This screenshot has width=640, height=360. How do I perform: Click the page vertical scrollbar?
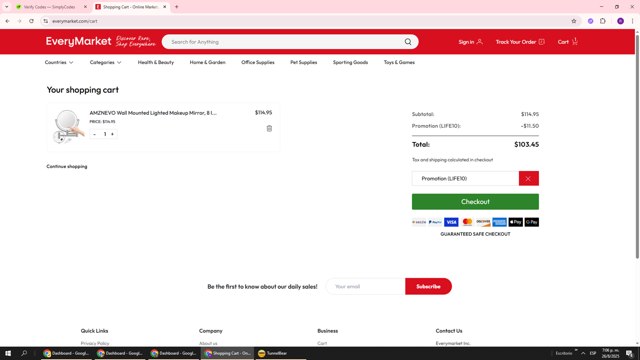coord(637,147)
